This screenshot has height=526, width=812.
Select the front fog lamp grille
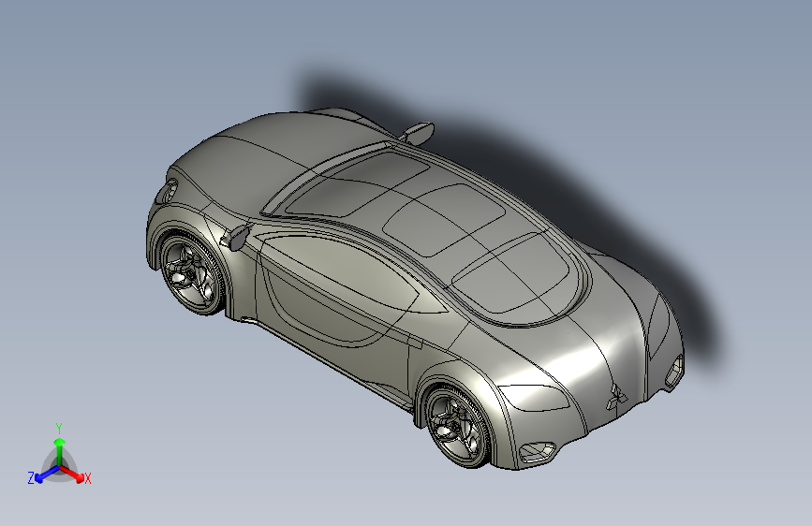537,452
